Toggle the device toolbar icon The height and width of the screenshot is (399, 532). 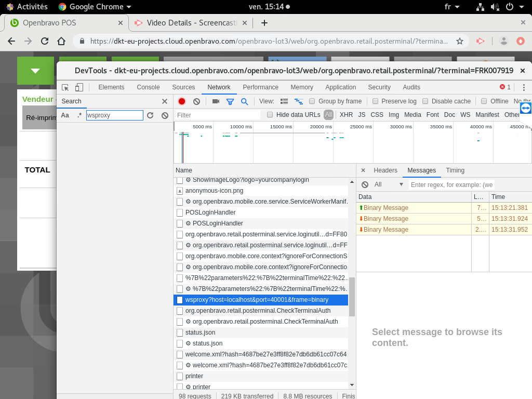(79, 87)
